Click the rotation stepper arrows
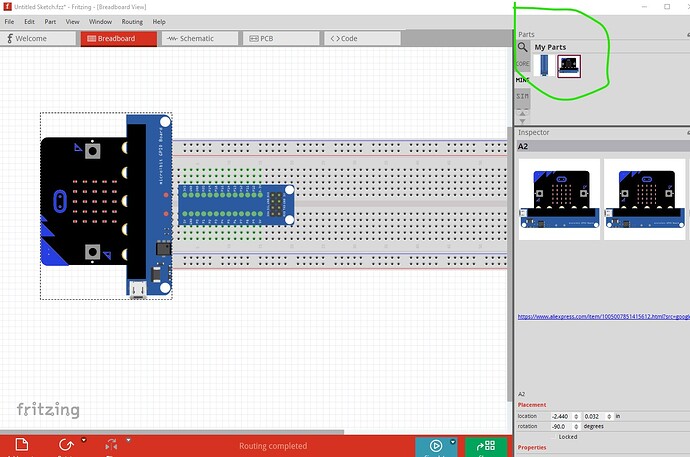The width and height of the screenshot is (690, 457). pos(576,427)
